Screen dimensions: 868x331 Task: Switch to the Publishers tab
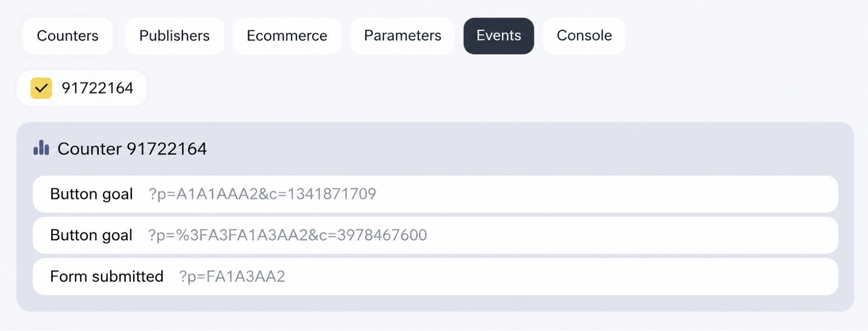click(174, 36)
